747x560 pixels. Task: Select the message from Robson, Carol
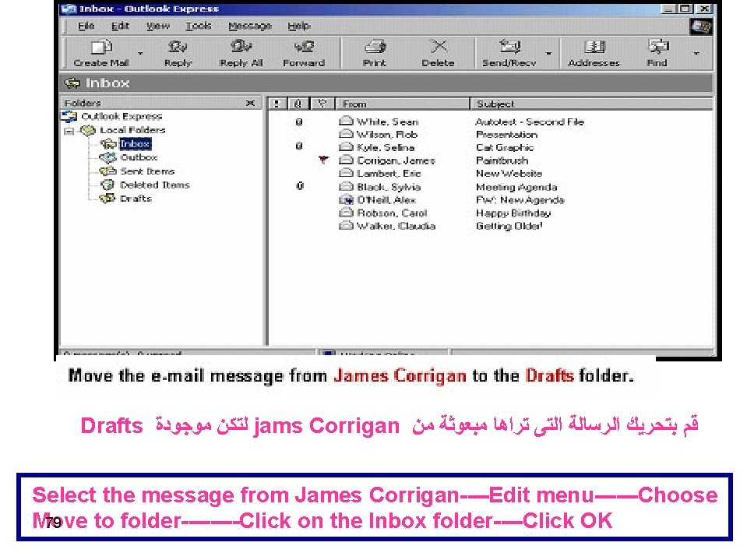(392, 213)
